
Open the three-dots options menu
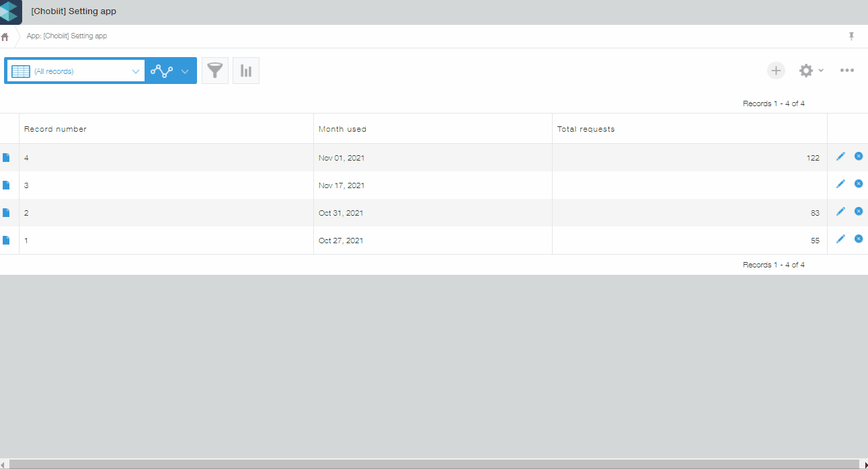[846, 71]
